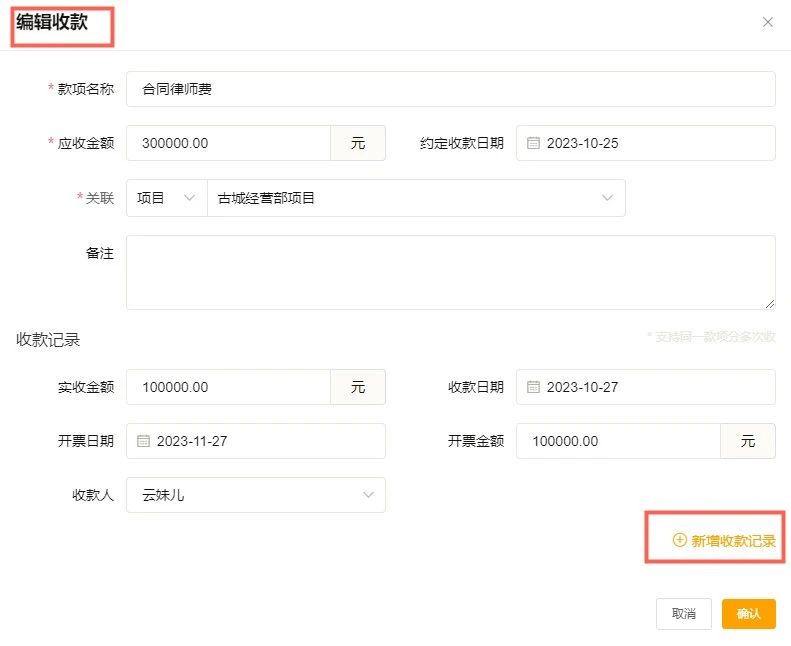Viewport: 791px width, 646px height.
Task: Click calendar icon in 约定收款日期 field
Action: tap(533, 143)
